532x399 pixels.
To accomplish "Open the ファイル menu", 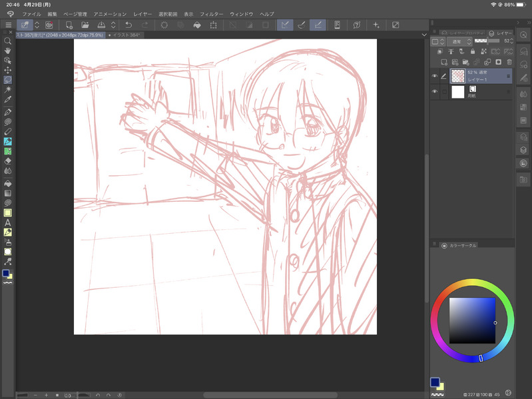I will 31,14.
